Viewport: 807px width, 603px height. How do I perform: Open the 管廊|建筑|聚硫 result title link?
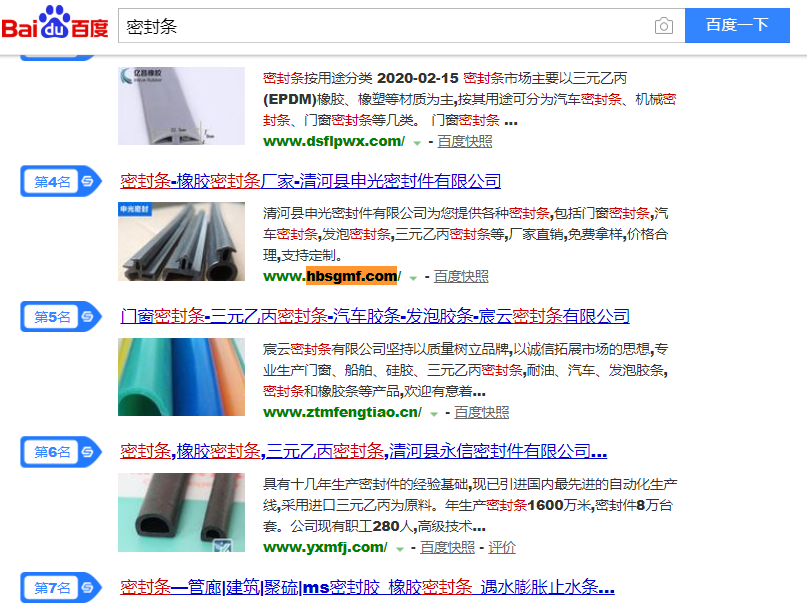(367, 587)
